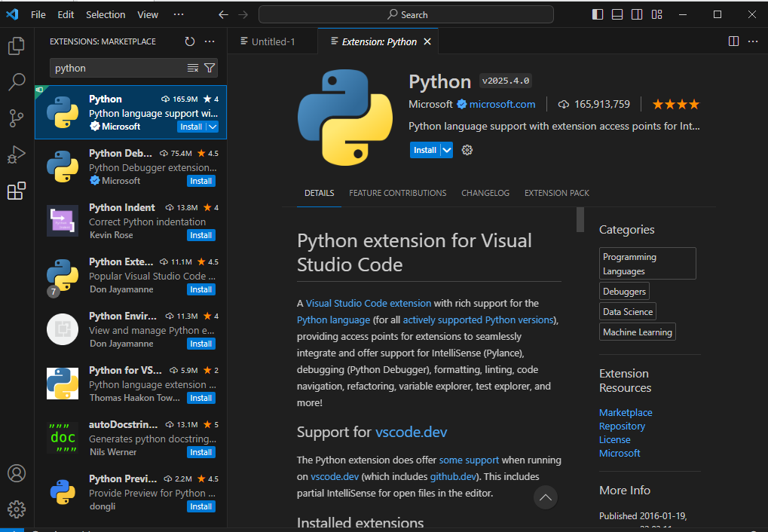Switch to the Untitled-1 tab

[273, 41]
